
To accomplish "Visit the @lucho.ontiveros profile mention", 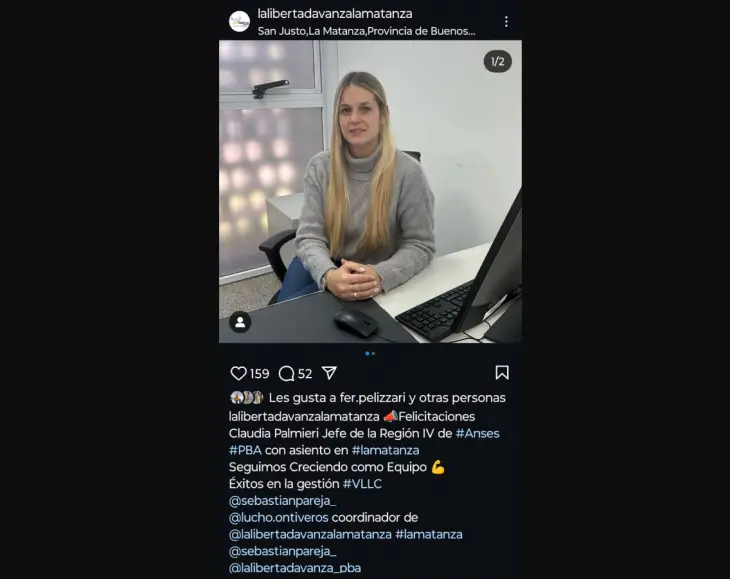I will click(278, 518).
